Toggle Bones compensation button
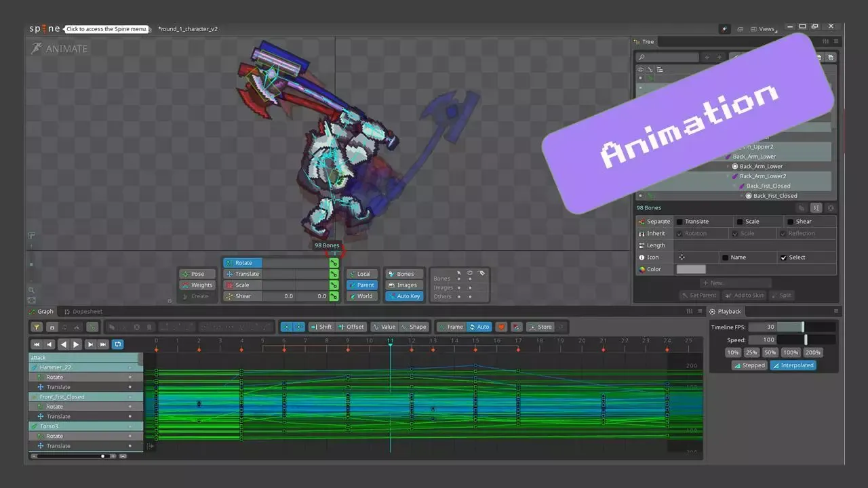 coord(404,274)
